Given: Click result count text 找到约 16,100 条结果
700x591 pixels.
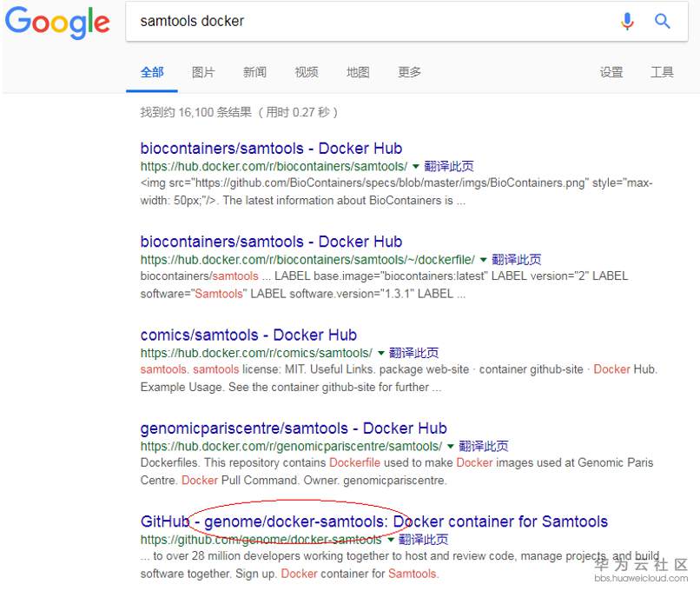Looking at the screenshot, I should 196,112.
